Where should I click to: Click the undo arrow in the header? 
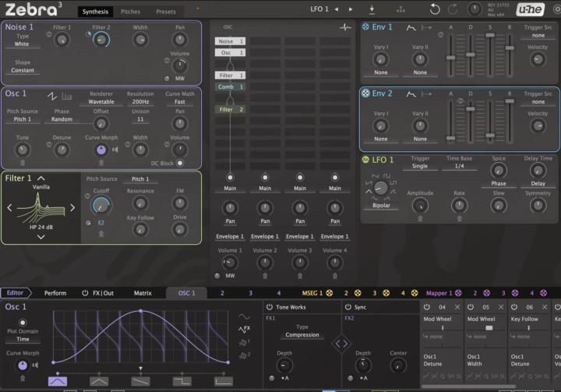click(435, 9)
